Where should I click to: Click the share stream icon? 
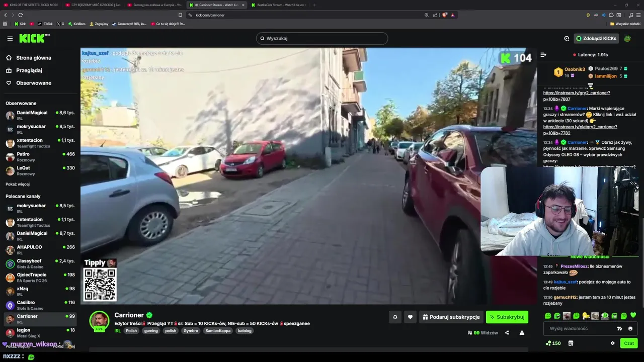point(507,333)
